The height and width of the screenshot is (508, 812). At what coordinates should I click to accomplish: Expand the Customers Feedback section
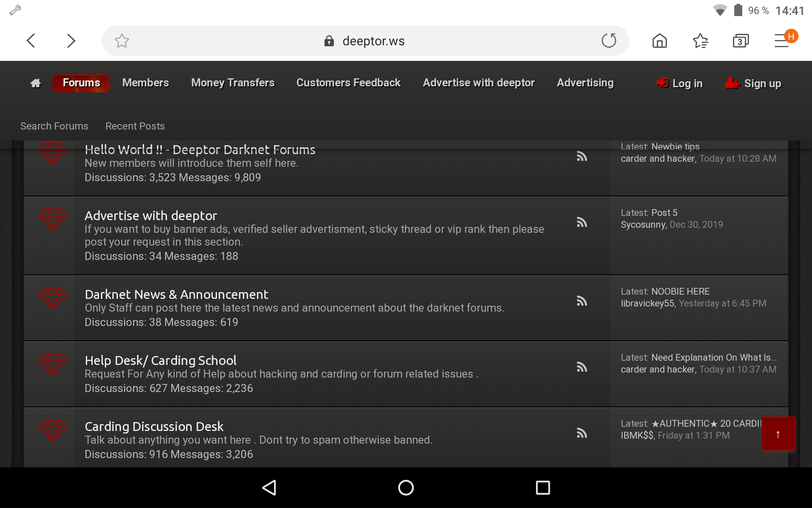click(348, 83)
